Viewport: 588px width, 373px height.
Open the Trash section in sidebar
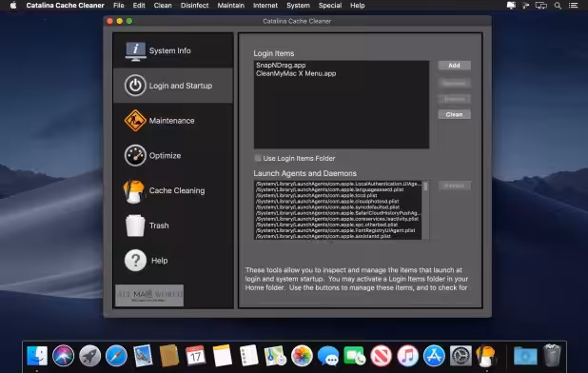(173, 226)
